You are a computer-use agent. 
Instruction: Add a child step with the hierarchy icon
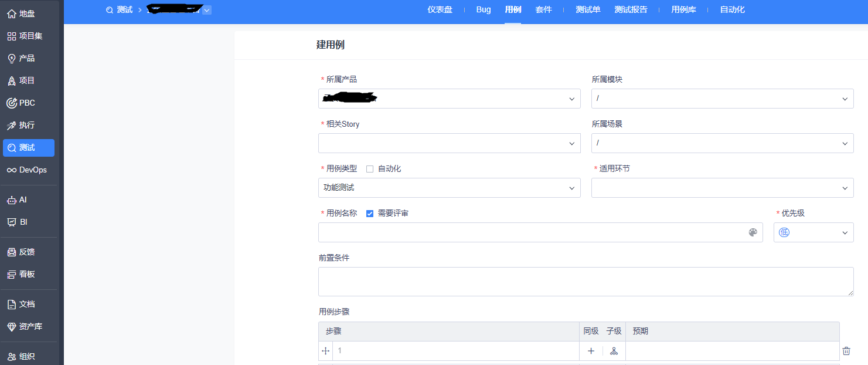coord(614,351)
